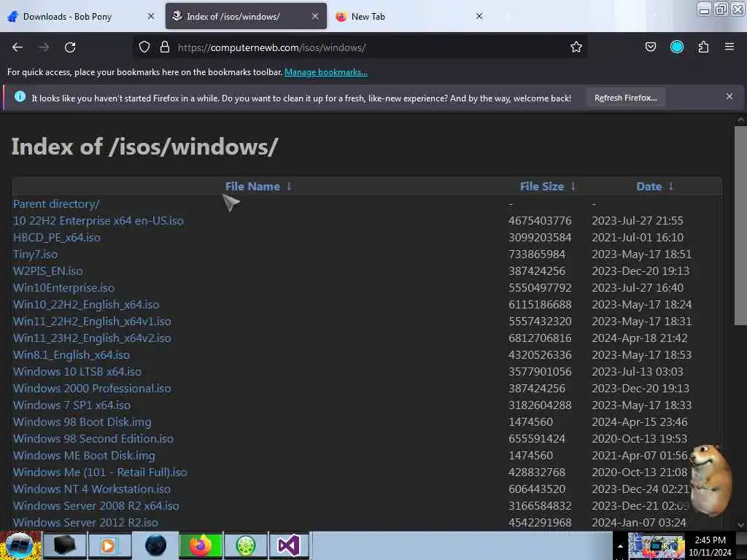Click Windows 10 LTSB x64.iso link
This screenshot has width=747, height=560.
(x=77, y=371)
